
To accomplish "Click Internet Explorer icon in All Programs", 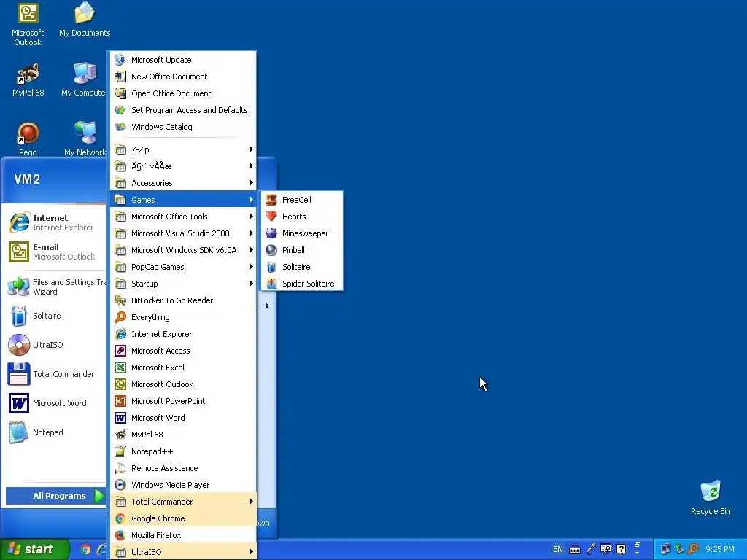I will tap(120, 334).
